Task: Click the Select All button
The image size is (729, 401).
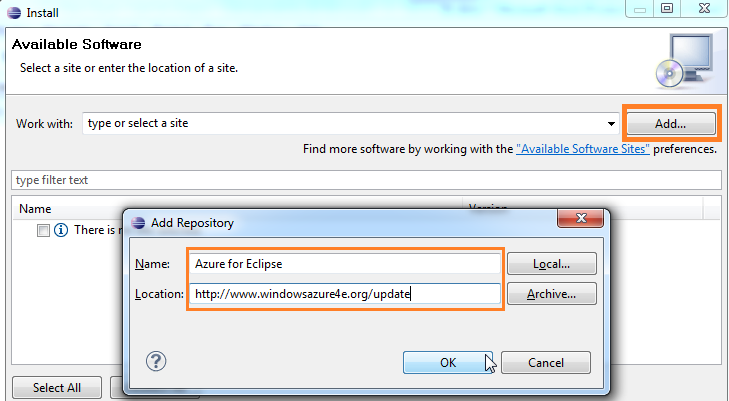Action: 57,388
